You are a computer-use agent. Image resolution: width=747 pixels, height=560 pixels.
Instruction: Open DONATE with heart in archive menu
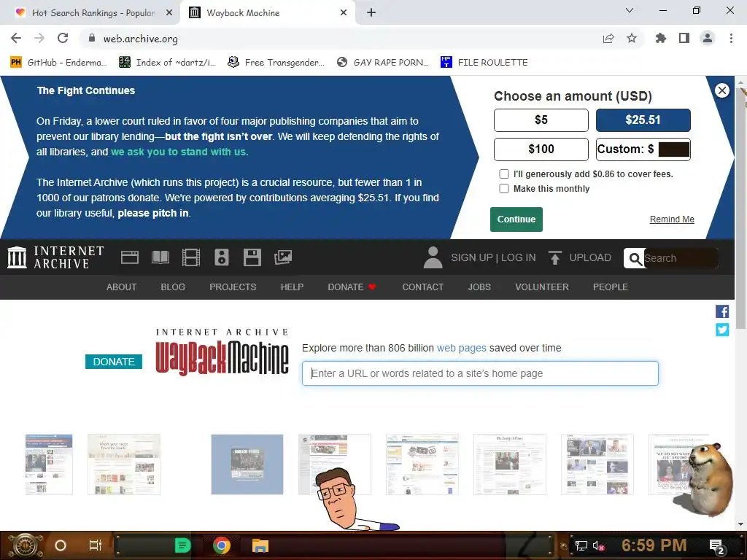[352, 287]
